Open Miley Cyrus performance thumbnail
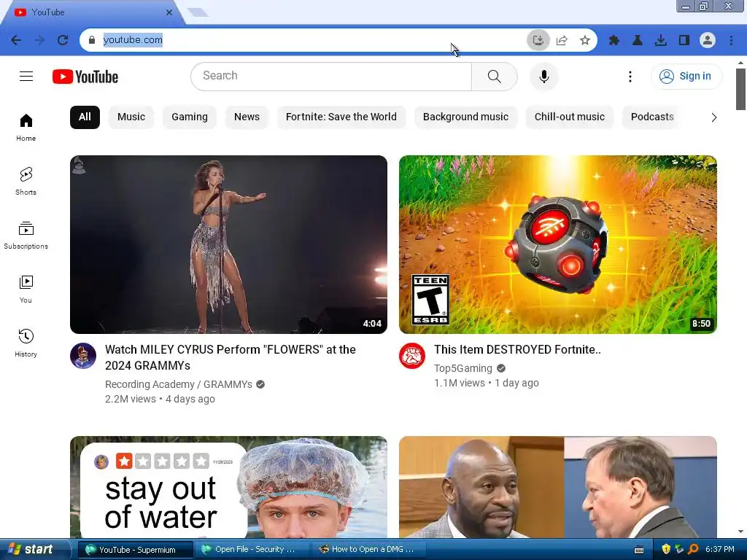The height and width of the screenshot is (560, 747). point(228,244)
